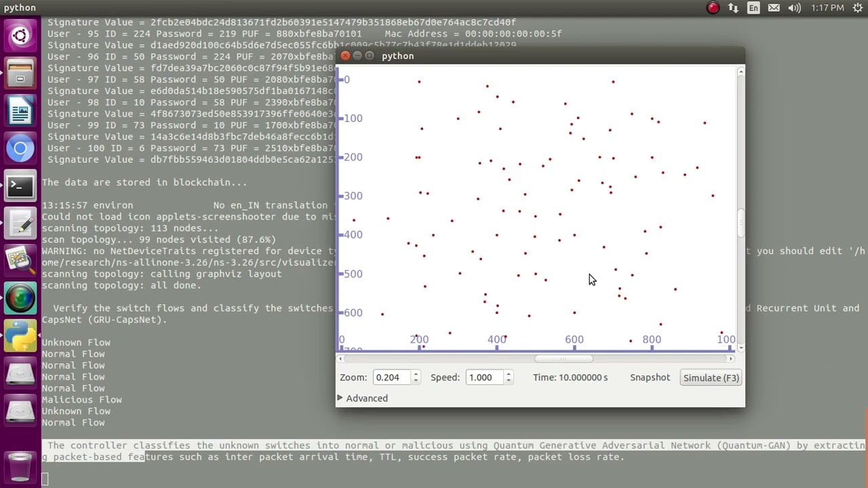Click 'scanning topology: all done.' line
The height and width of the screenshot is (488, 868).
point(121,285)
